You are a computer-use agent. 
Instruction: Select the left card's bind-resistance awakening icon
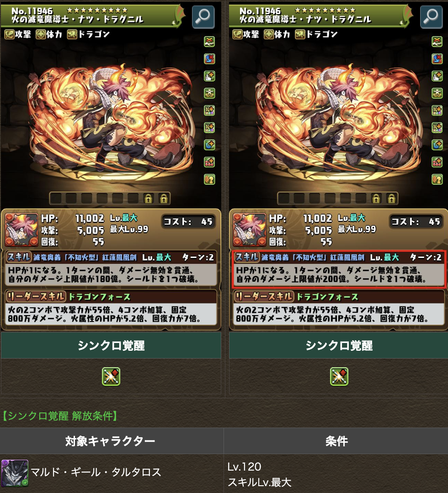[209, 42]
